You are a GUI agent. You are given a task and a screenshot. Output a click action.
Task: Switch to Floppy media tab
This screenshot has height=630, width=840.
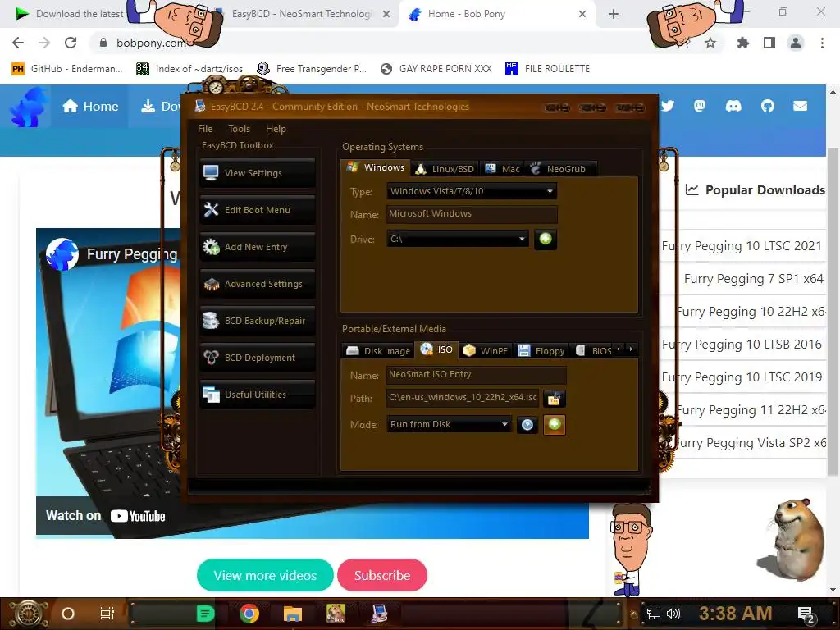pos(541,351)
